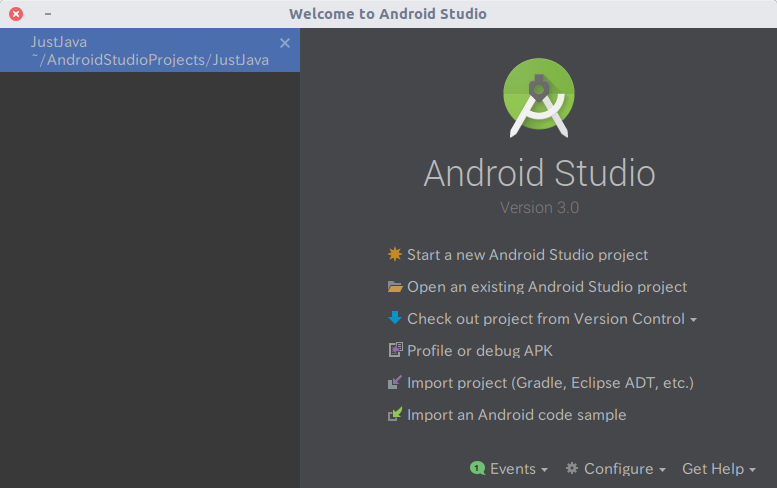The height and width of the screenshot is (488, 777).
Task: Select Profile or debug APK
Action: 480,351
